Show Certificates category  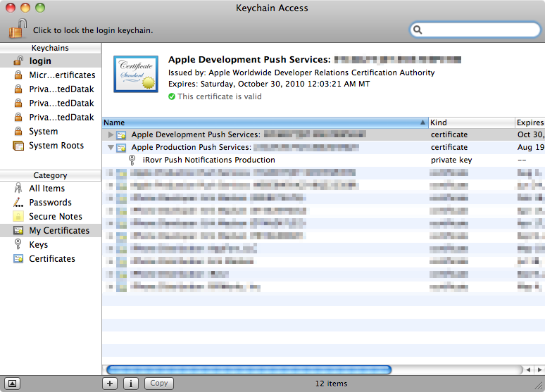tap(51, 258)
